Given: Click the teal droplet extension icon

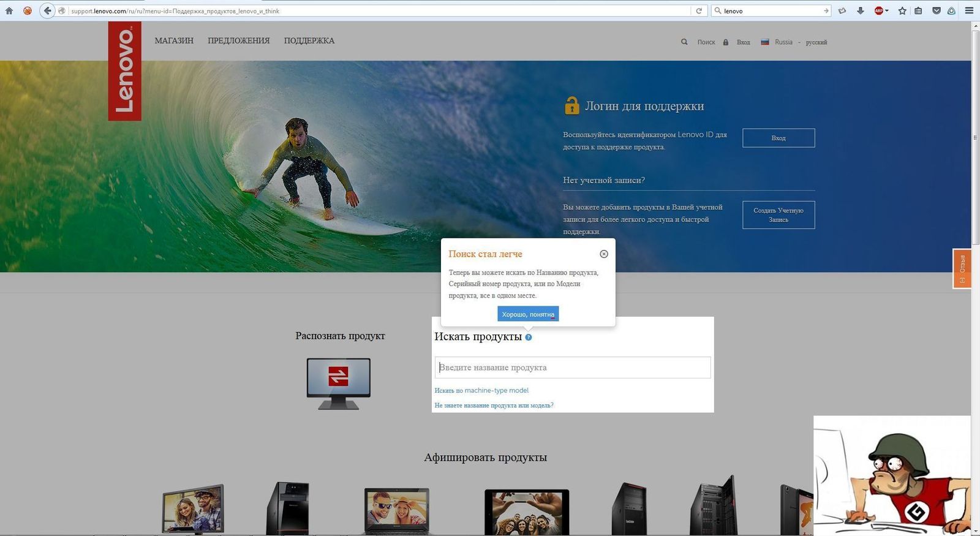Looking at the screenshot, I should 951,10.
